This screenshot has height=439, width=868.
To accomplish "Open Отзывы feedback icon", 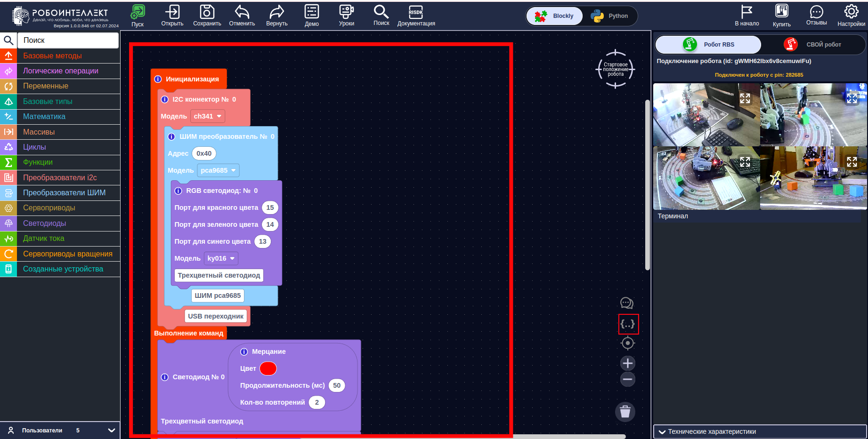I will pos(817,12).
